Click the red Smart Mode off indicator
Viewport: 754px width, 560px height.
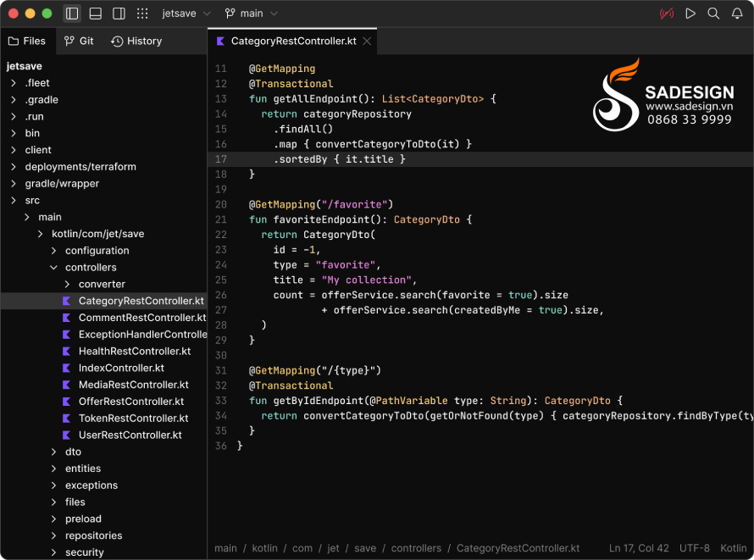(667, 14)
